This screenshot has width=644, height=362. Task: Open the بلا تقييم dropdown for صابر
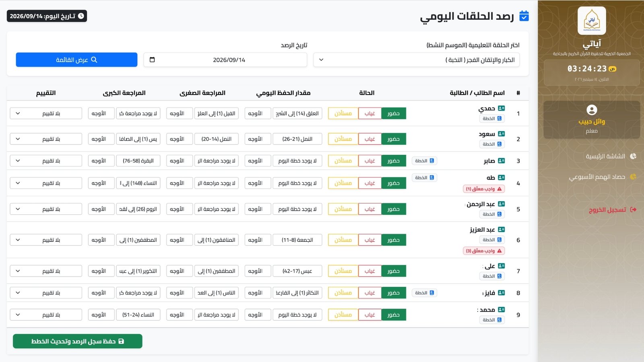46,161
